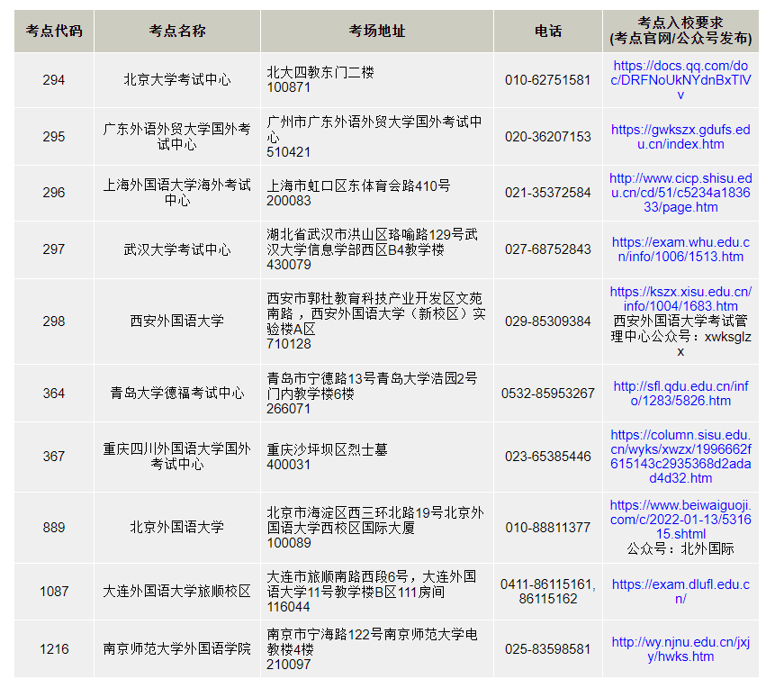This screenshot has width=784, height=688.
Task: Click the name 北京大学考试中心
Action: click(177, 80)
